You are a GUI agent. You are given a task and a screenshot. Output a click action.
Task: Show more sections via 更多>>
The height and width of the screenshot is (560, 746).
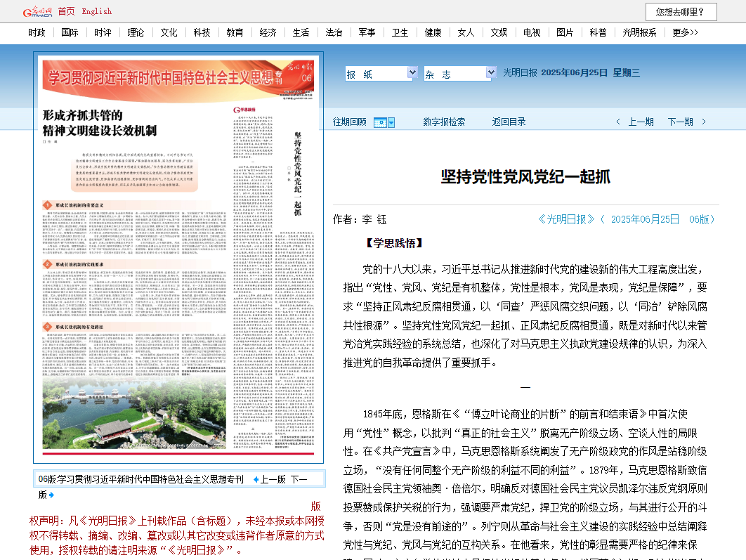(685, 32)
